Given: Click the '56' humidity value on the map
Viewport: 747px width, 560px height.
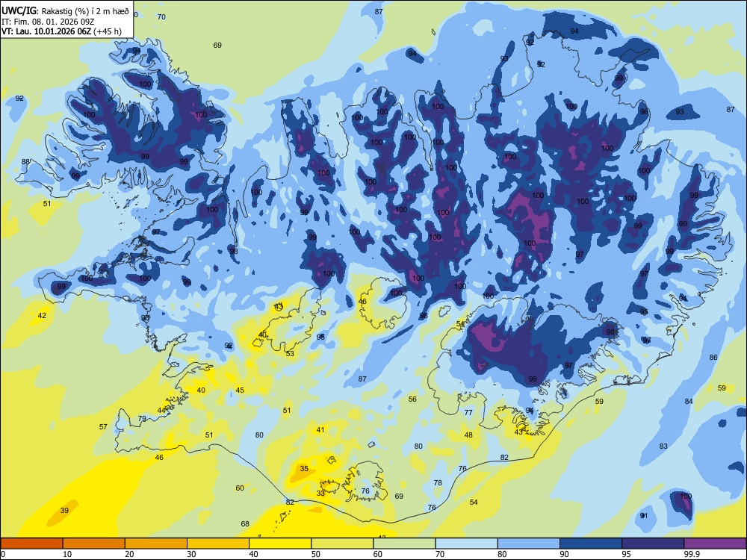Looking at the screenshot, I should pyautogui.click(x=412, y=399).
